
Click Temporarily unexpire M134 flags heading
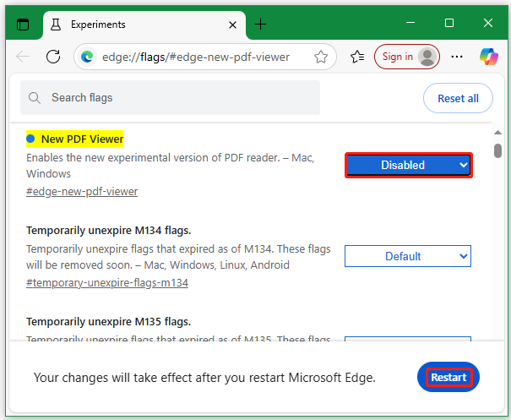(x=108, y=231)
